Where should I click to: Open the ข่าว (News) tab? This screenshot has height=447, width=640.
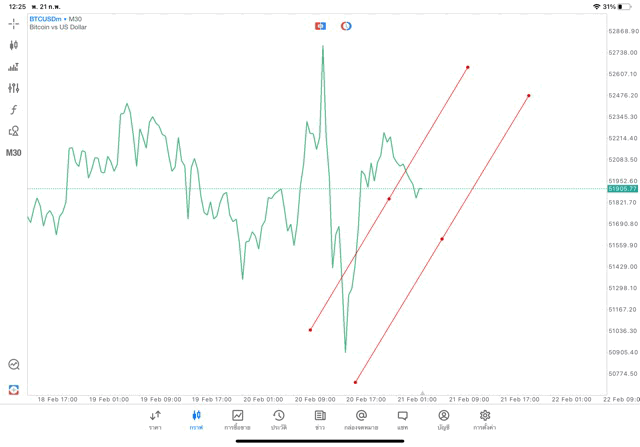coord(320,419)
